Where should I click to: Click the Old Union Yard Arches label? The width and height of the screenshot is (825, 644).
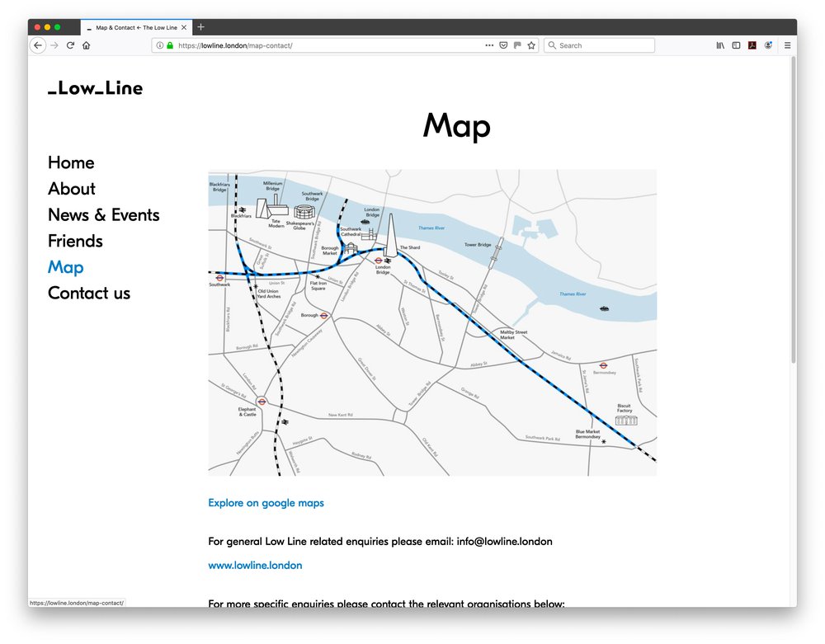(x=269, y=294)
